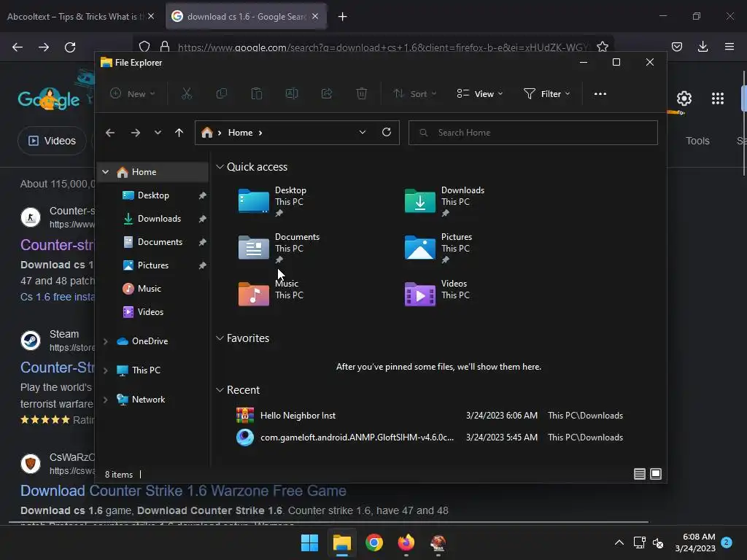
Task: Click the Paste clipboard icon in File Explorer
Action: point(257,94)
